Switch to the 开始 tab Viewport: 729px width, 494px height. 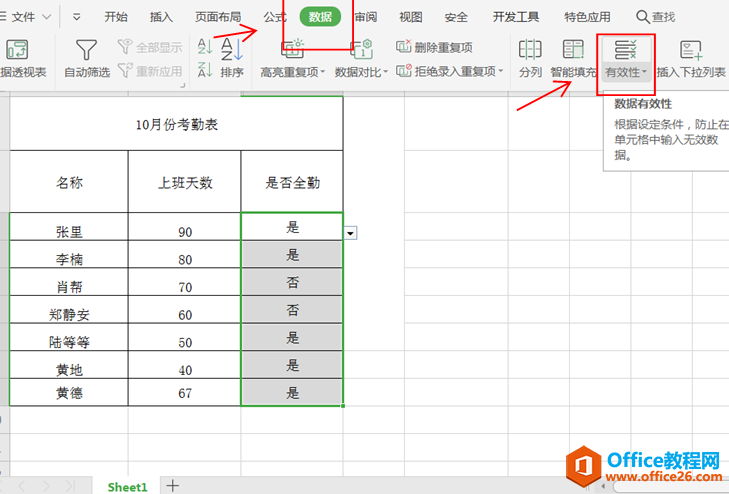tap(116, 17)
